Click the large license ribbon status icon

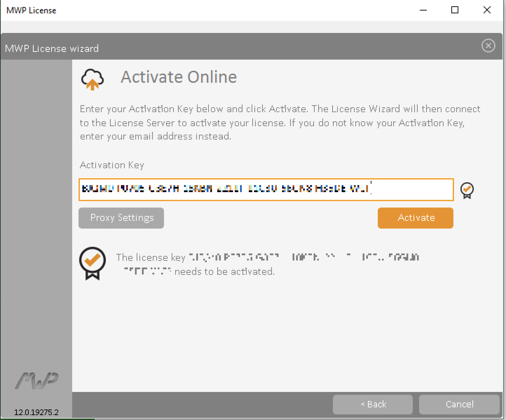[x=93, y=263]
